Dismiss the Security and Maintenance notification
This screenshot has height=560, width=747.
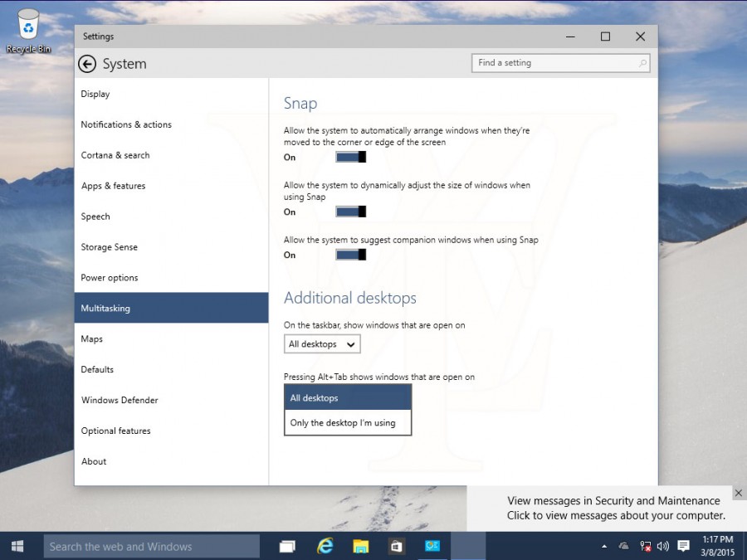739,493
